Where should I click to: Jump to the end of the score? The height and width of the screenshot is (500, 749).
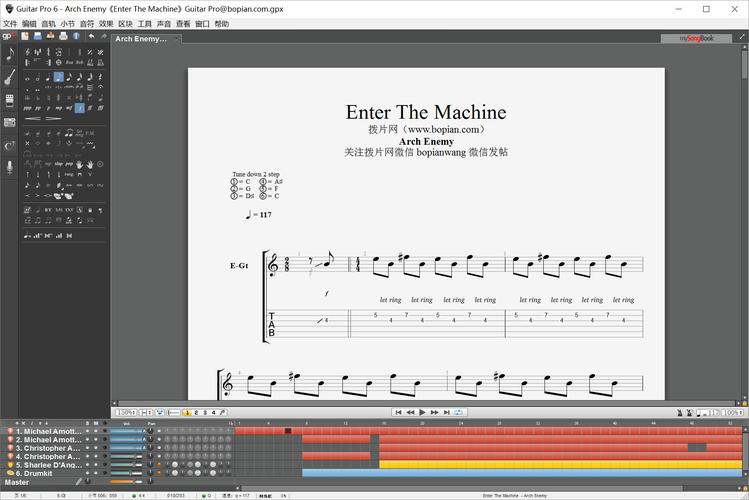[x=447, y=412]
